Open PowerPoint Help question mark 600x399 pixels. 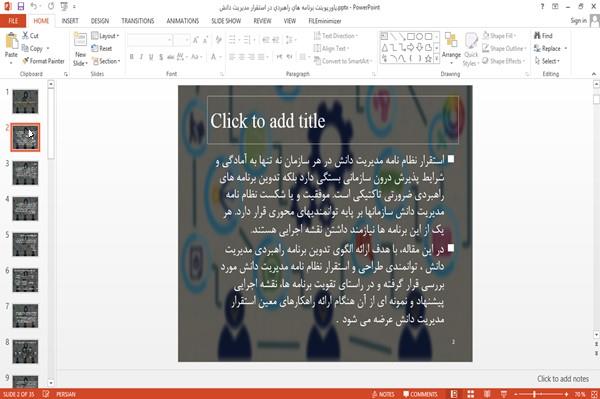542,7
